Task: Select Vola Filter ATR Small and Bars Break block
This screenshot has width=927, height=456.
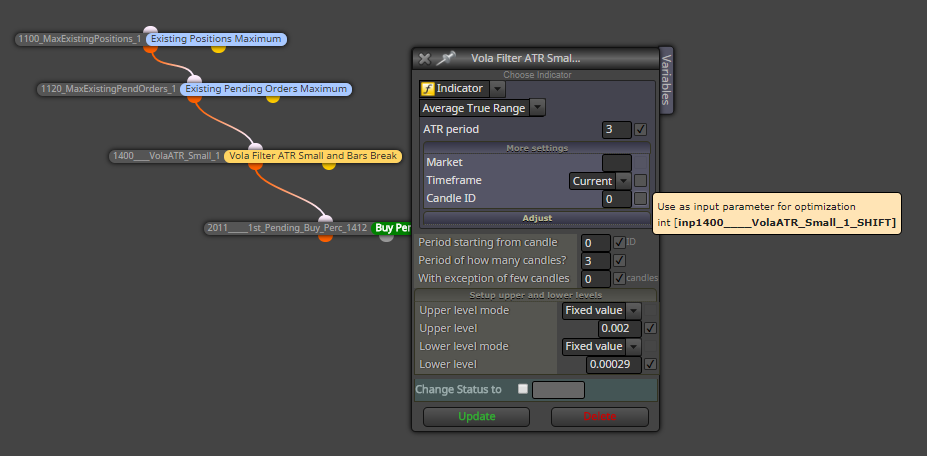Action: (x=313, y=156)
